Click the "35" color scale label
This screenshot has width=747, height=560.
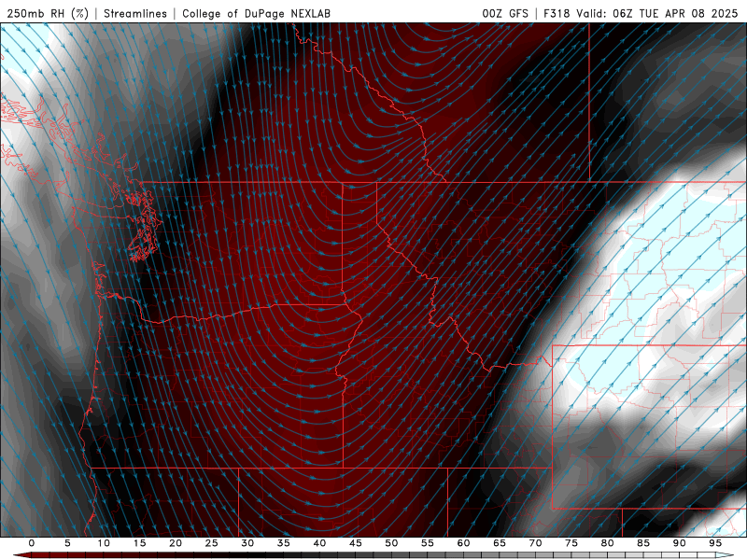[284, 543]
